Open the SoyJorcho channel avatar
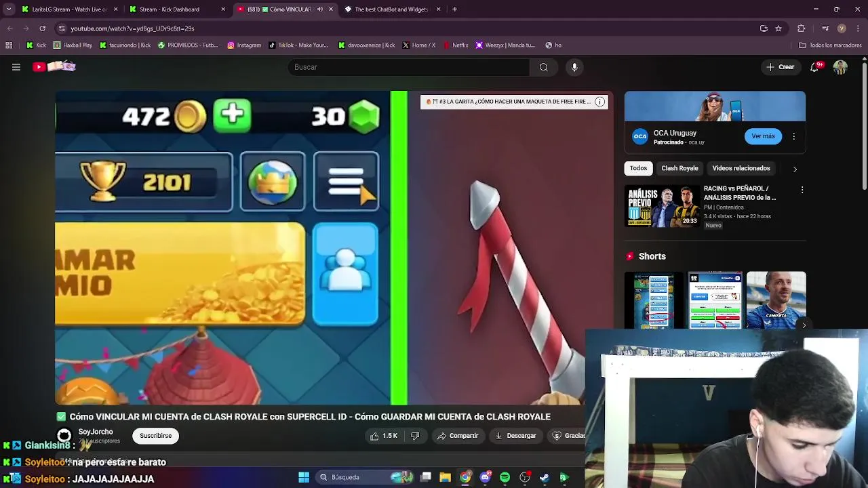 [x=64, y=436]
